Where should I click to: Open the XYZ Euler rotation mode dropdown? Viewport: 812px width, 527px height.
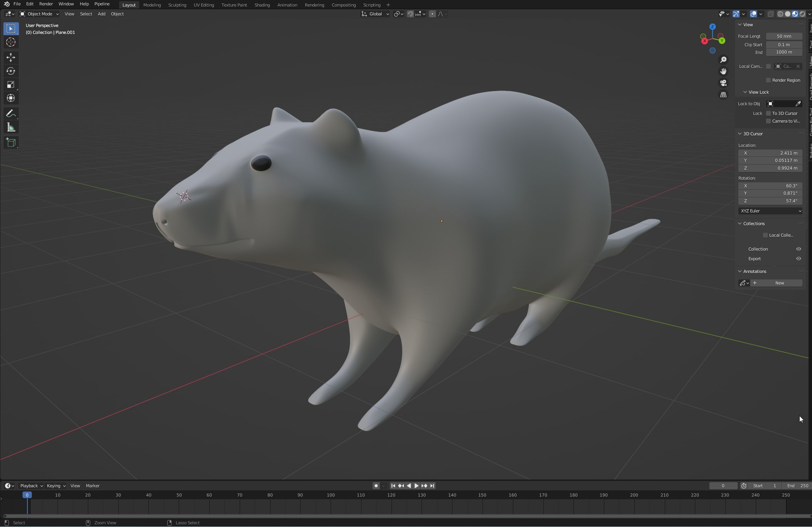[770, 211]
